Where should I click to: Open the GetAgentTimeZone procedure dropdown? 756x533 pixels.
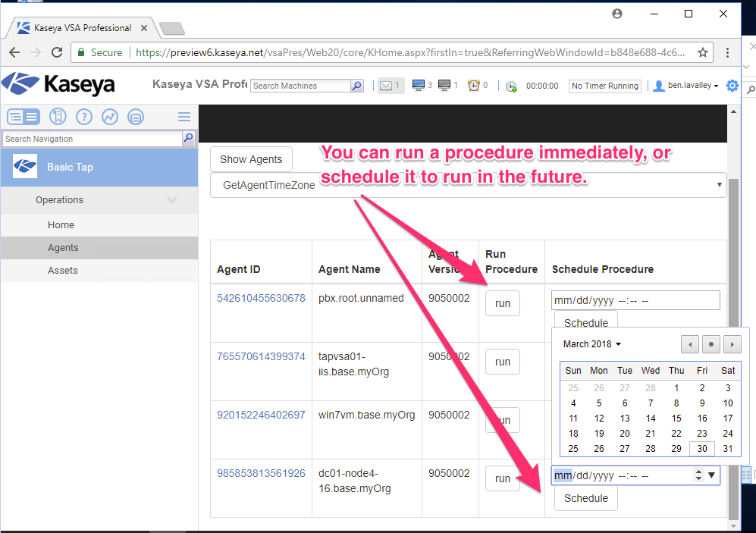(468, 185)
